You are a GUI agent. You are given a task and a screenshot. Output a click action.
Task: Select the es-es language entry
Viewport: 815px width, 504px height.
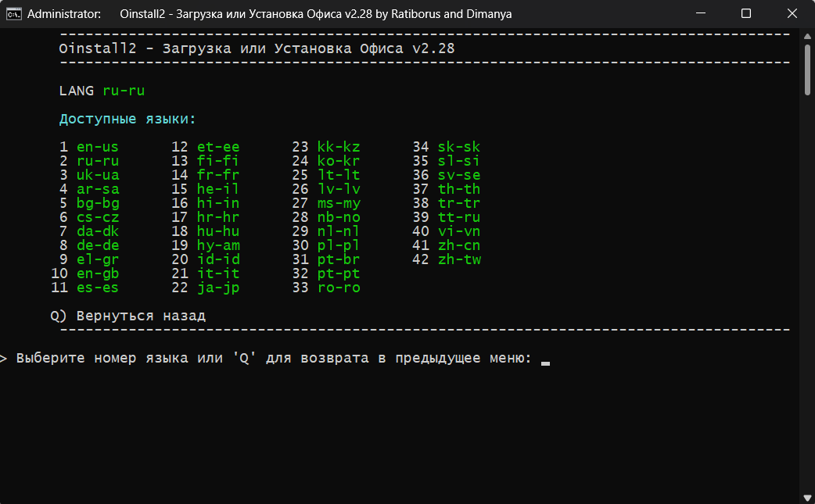[x=97, y=288]
